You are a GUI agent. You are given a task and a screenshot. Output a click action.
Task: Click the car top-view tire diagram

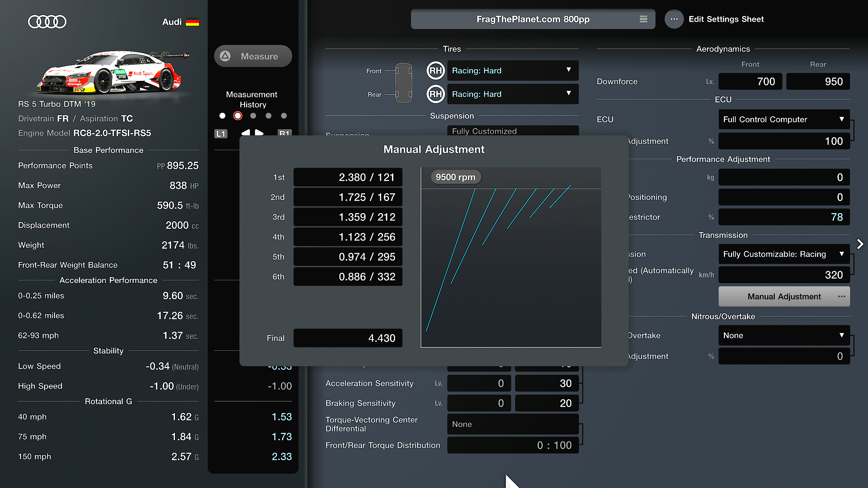pyautogui.click(x=403, y=82)
